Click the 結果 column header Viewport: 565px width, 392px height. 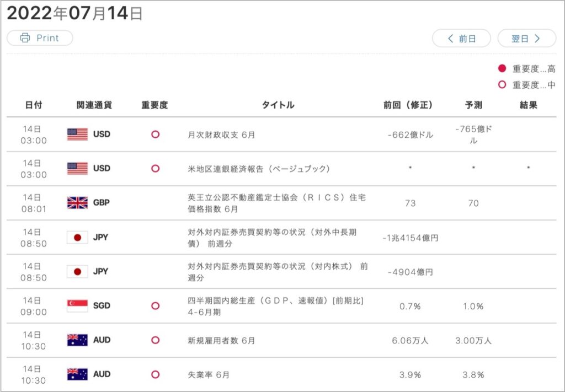point(528,105)
